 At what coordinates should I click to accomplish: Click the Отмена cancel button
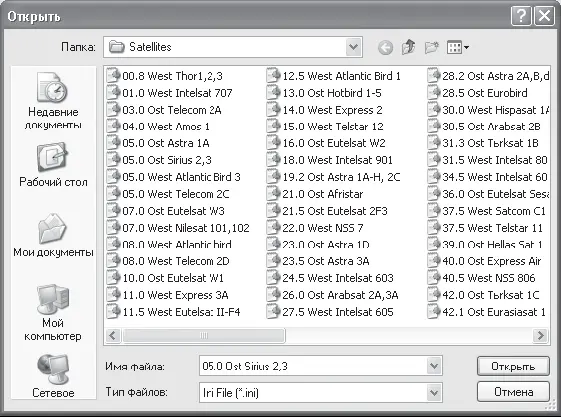coord(513,392)
